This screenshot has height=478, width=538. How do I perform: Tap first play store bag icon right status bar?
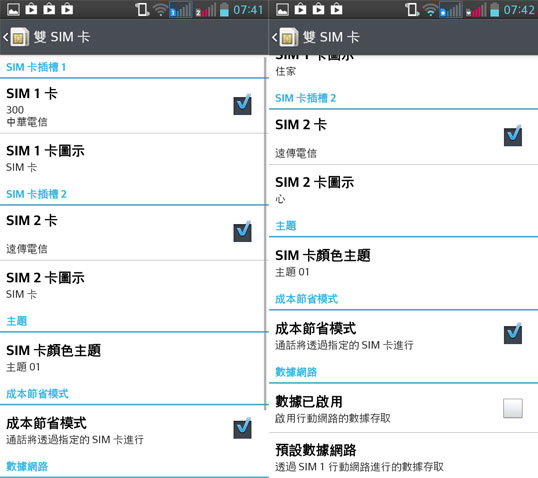coord(300,9)
